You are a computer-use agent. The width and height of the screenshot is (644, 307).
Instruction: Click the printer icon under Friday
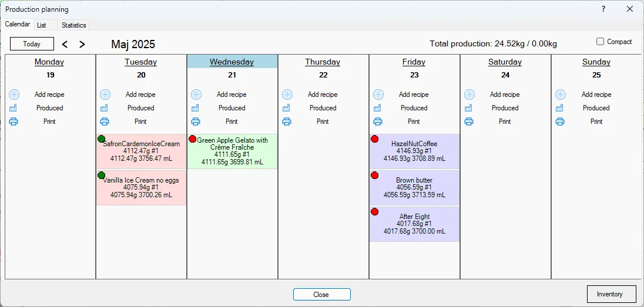pos(378,122)
